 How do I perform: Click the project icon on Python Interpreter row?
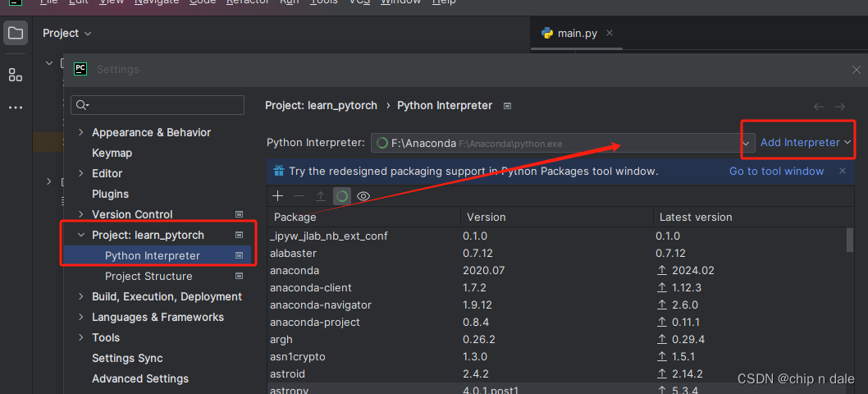click(x=239, y=255)
